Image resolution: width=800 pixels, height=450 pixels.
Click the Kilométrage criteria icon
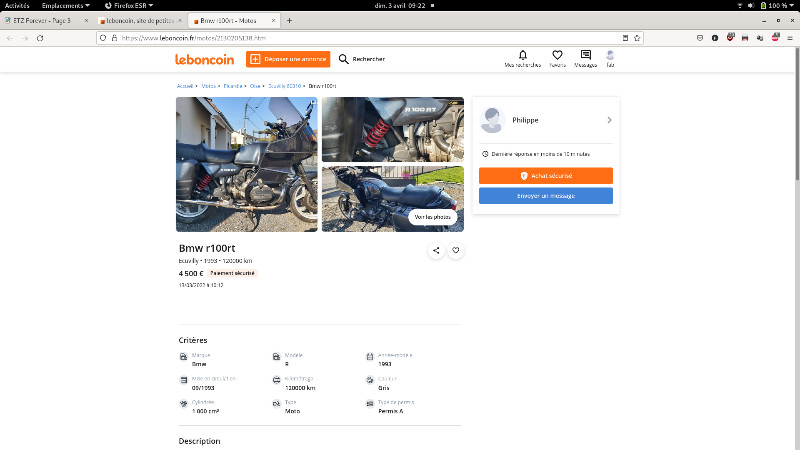[x=276, y=380]
